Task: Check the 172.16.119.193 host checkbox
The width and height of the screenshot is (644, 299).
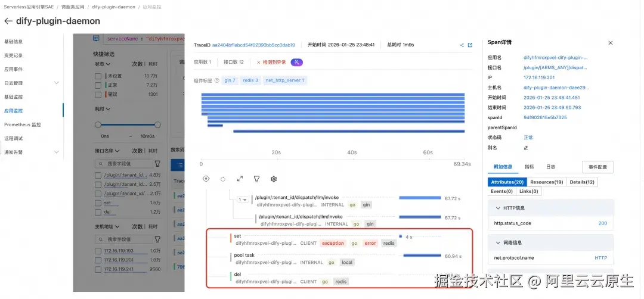Action: pos(98,251)
